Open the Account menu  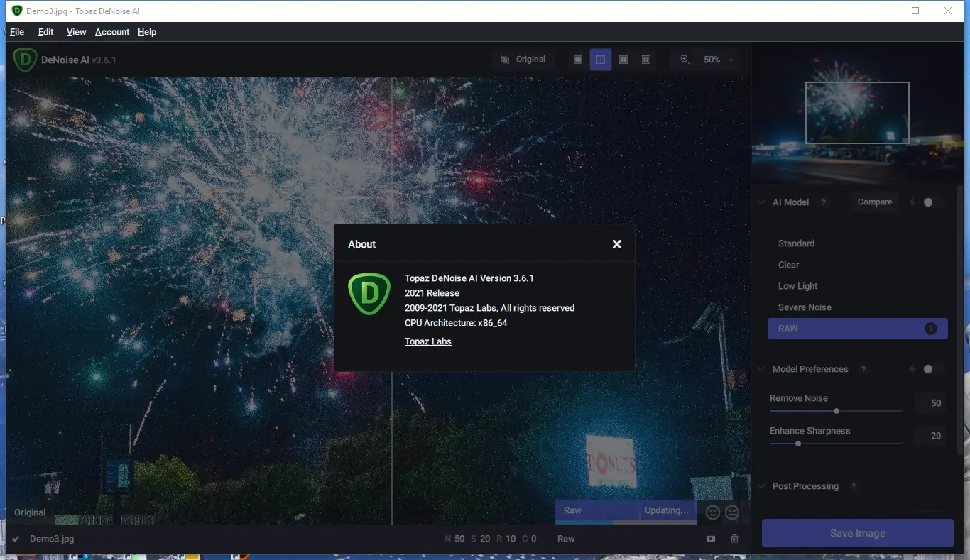click(112, 32)
